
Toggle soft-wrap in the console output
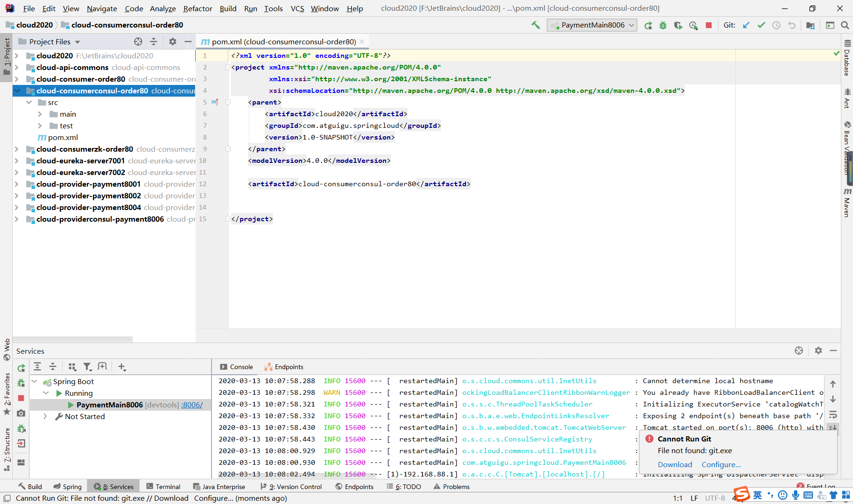click(833, 415)
